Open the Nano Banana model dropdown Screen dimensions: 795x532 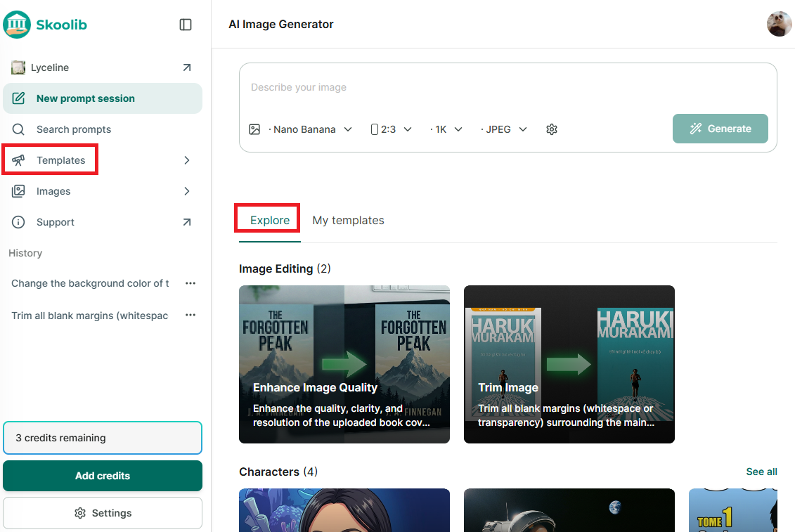[310, 129]
